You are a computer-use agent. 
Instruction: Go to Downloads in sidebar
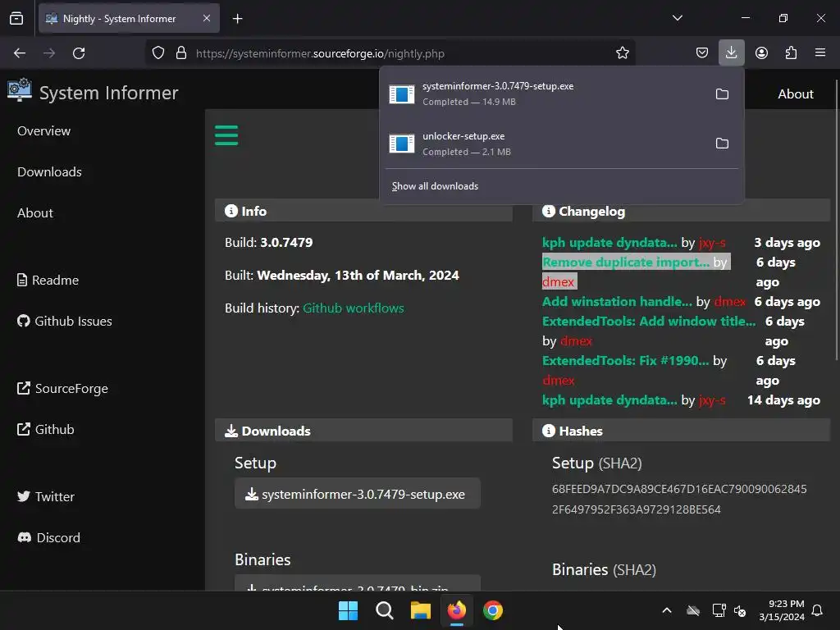click(49, 172)
